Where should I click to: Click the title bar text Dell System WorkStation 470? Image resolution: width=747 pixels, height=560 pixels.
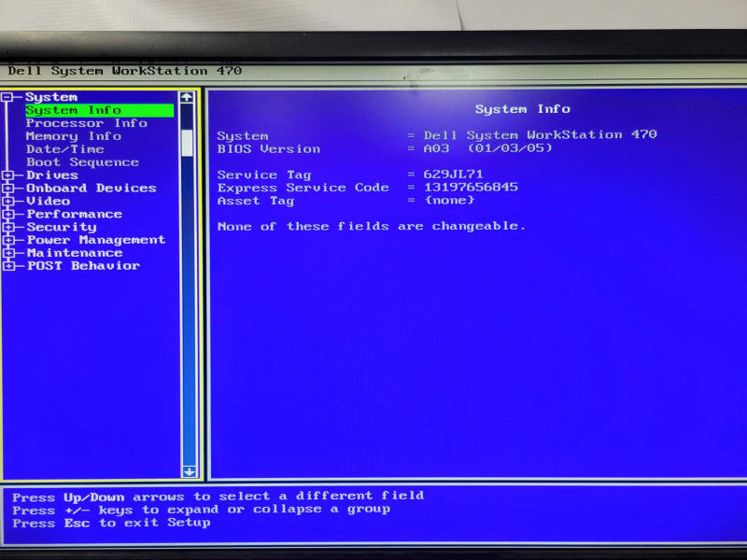point(125,71)
